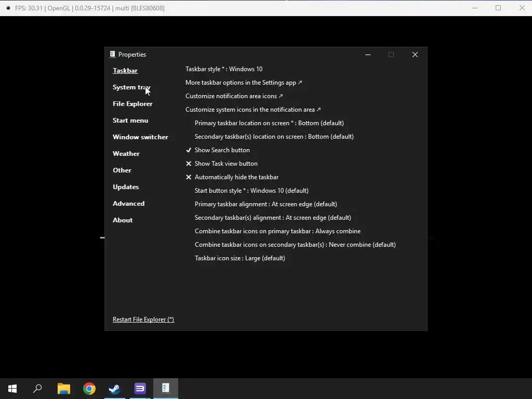
Task: Change Combine icons on secondary taskbar(s)
Action: [x=295, y=245]
